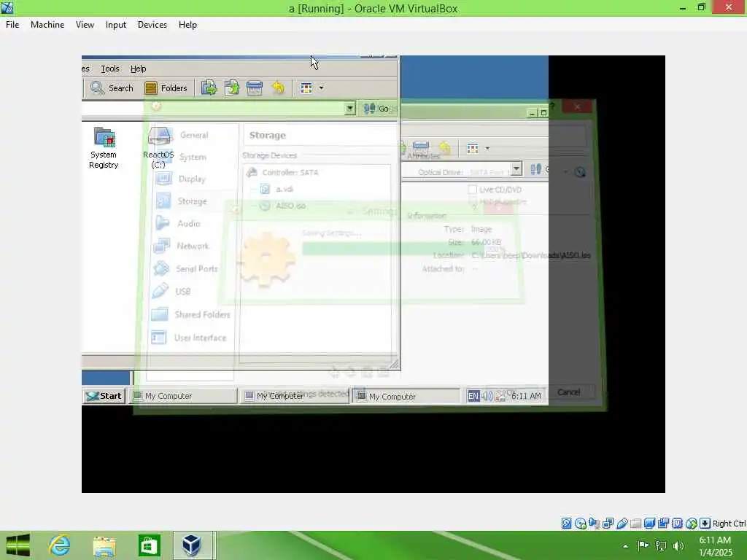Screen dimensions: 747x560
Task: Open the Action Center flag icon
Action: pos(643,545)
